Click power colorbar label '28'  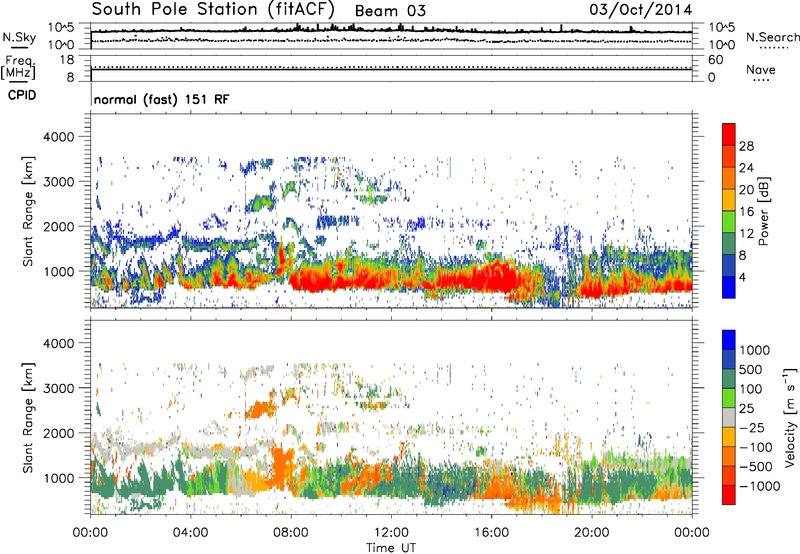click(x=746, y=146)
